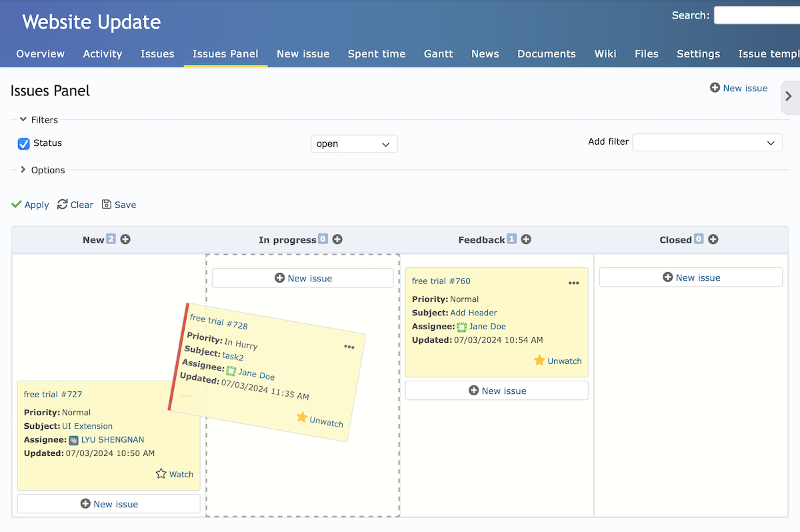Click New issue in the Feedback column
The width and height of the screenshot is (800, 532).
496,389
